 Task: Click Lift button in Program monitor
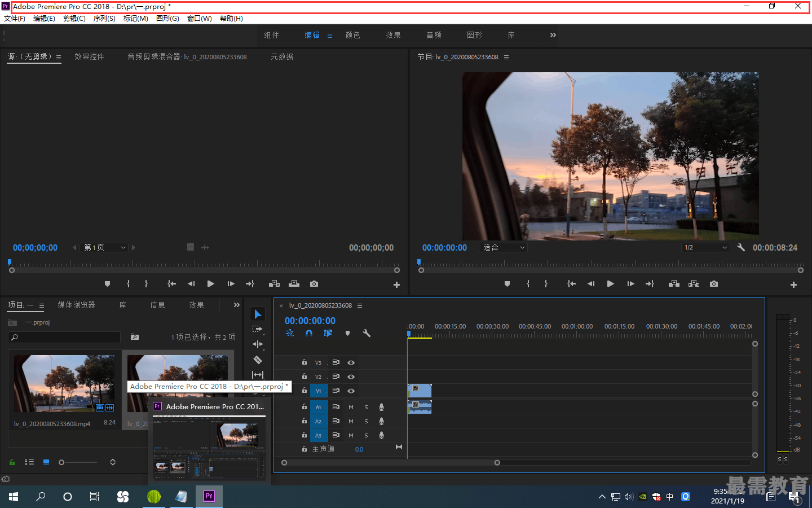[x=674, y=284]
